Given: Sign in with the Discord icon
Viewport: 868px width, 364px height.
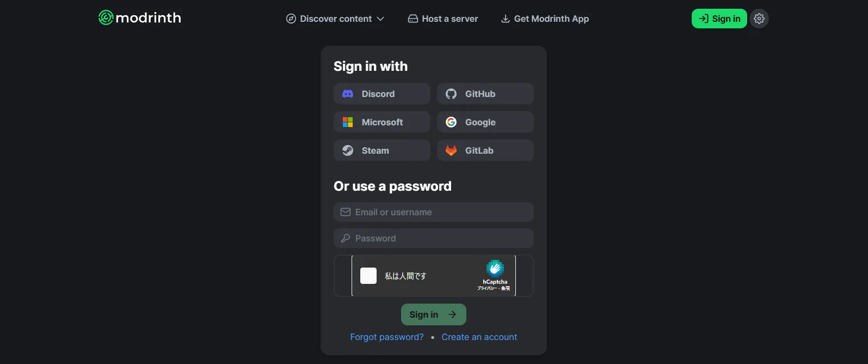Looking at the screenshot, I should click(x=348, y=93).
